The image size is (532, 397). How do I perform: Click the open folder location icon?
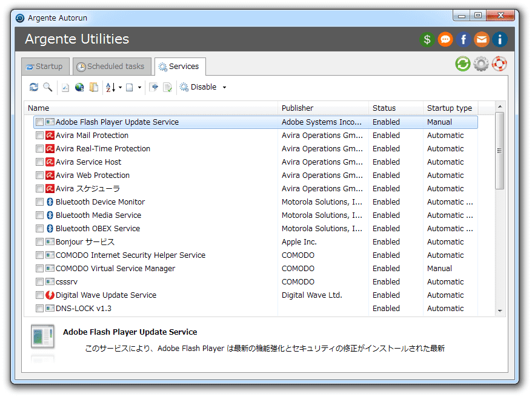pos(94,87)
